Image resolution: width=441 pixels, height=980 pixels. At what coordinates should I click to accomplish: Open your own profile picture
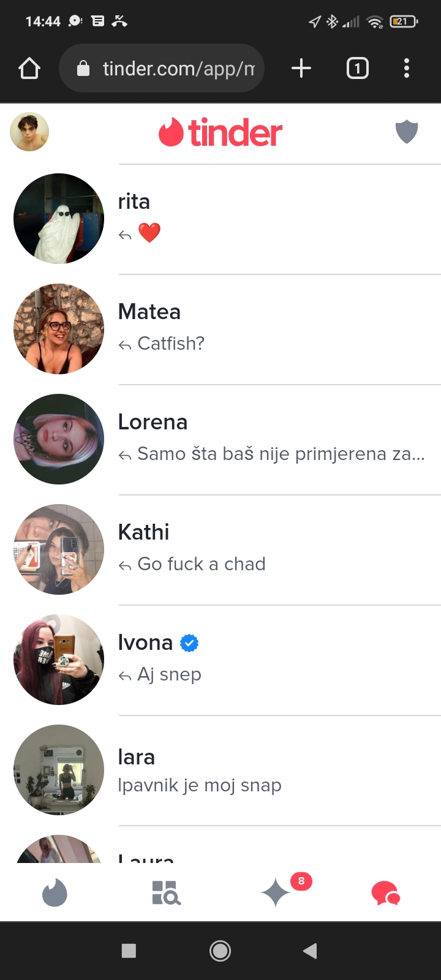click(29, 132)
